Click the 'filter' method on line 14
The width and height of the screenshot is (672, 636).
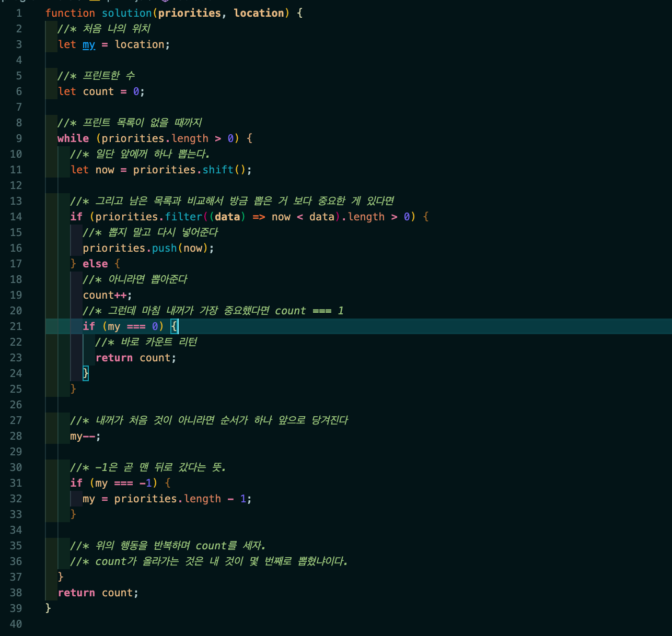point(183,217)
